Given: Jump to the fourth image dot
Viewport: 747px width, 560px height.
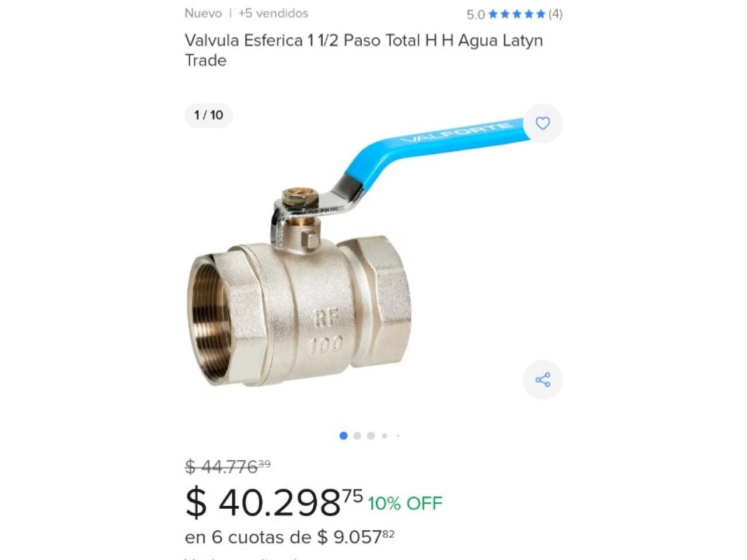Looking at the screenshot, I should coord(385,436).
